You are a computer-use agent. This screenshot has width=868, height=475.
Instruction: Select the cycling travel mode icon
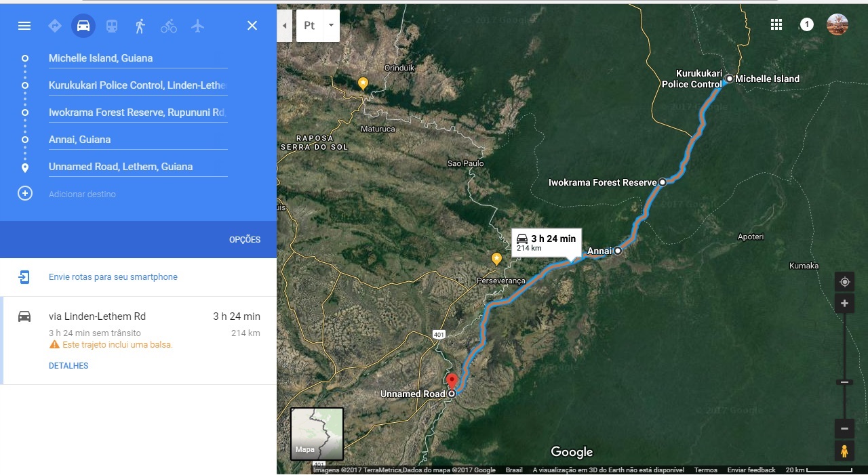coord(169,26)
